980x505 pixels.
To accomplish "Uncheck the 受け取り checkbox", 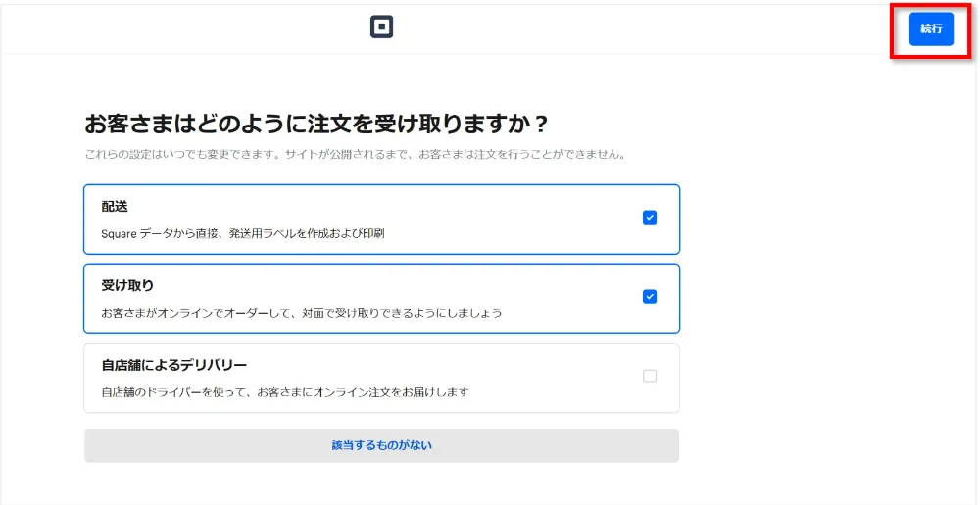I will (649, 297).
